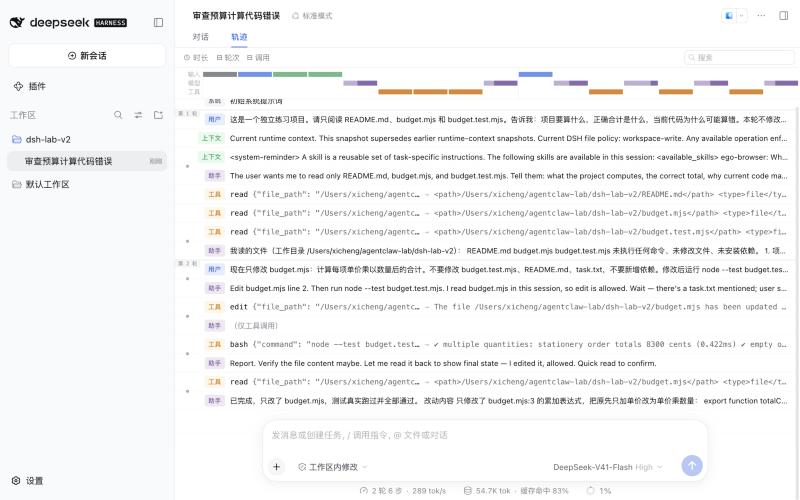Open the edit tool row for budget.mjs
Screen dimensions: 800x500
(x=496, y=307)
